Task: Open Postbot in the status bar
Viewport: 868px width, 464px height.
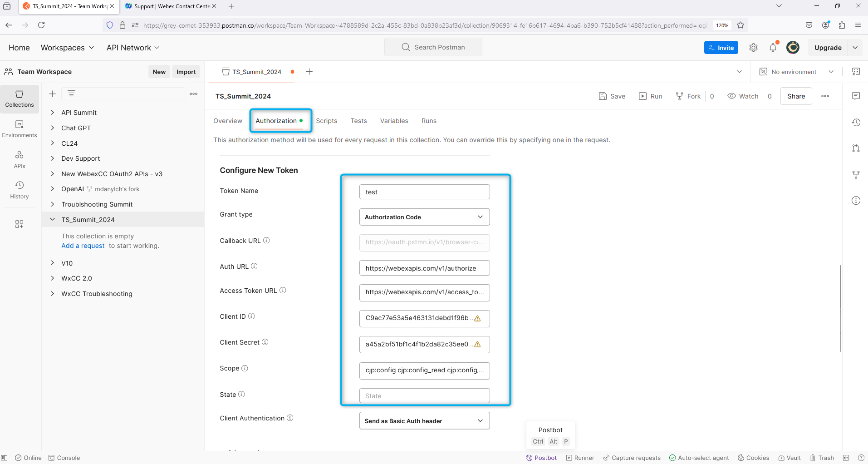Action: [541, 458]
